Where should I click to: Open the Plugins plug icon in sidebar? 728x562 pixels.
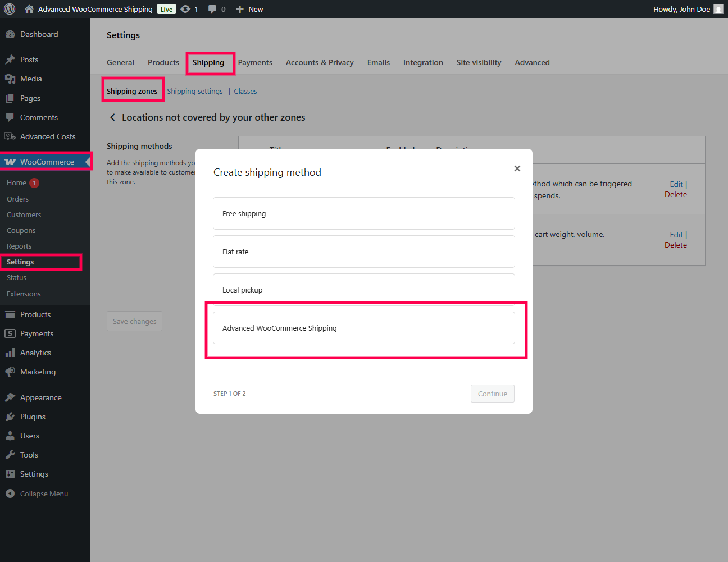click(x=11, y=416)
